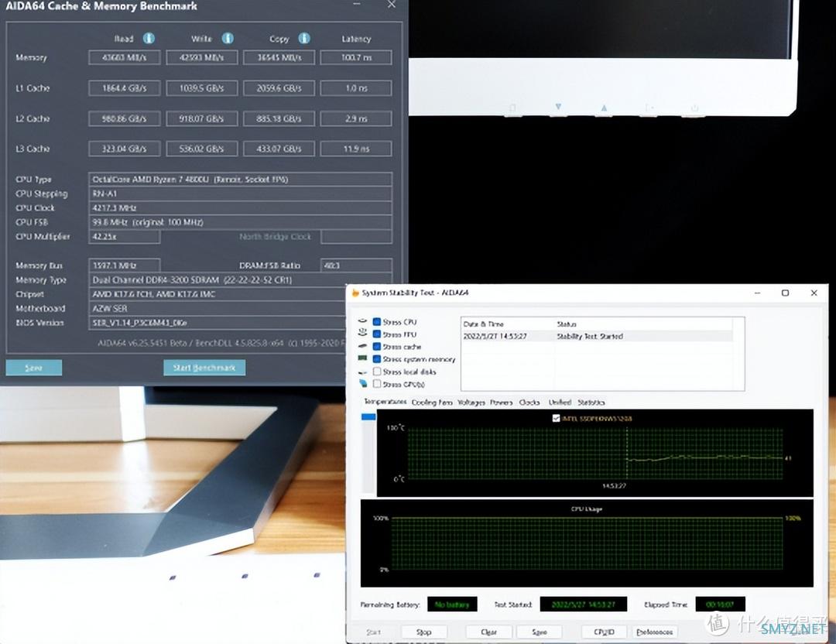Maximize the System Stability Test window
This screenshot has height=644, width=836.
point(785,293)
